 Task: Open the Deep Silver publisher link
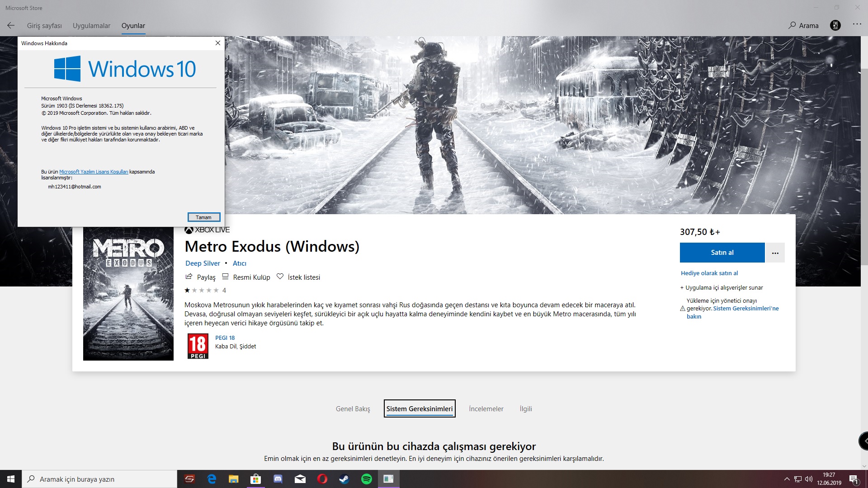point(203,263)
